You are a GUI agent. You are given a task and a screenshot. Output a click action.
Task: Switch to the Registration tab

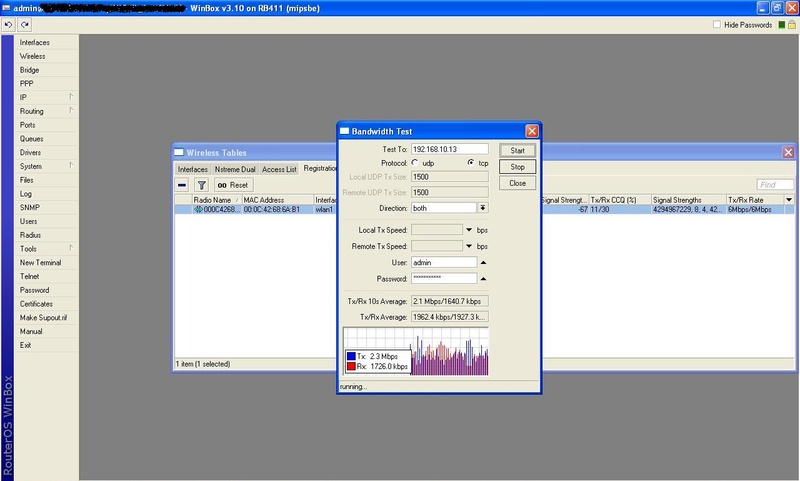tap(319, 168)
